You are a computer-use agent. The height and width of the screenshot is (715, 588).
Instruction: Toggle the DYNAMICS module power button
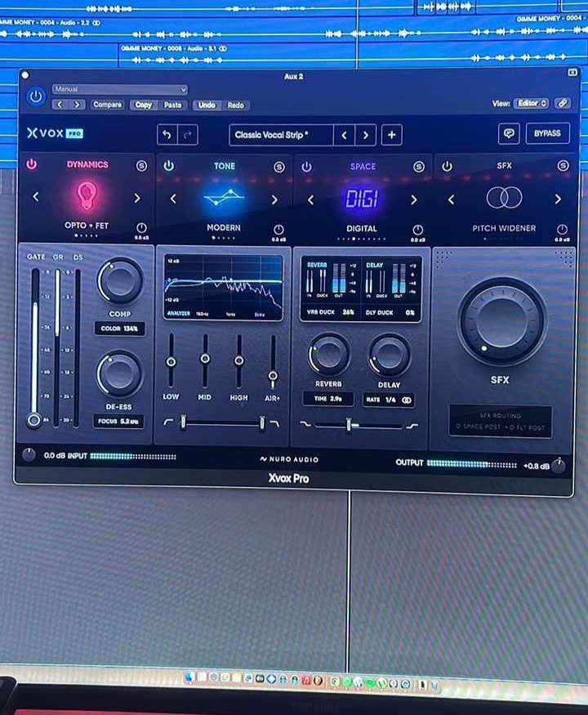[x=31, y=164]
